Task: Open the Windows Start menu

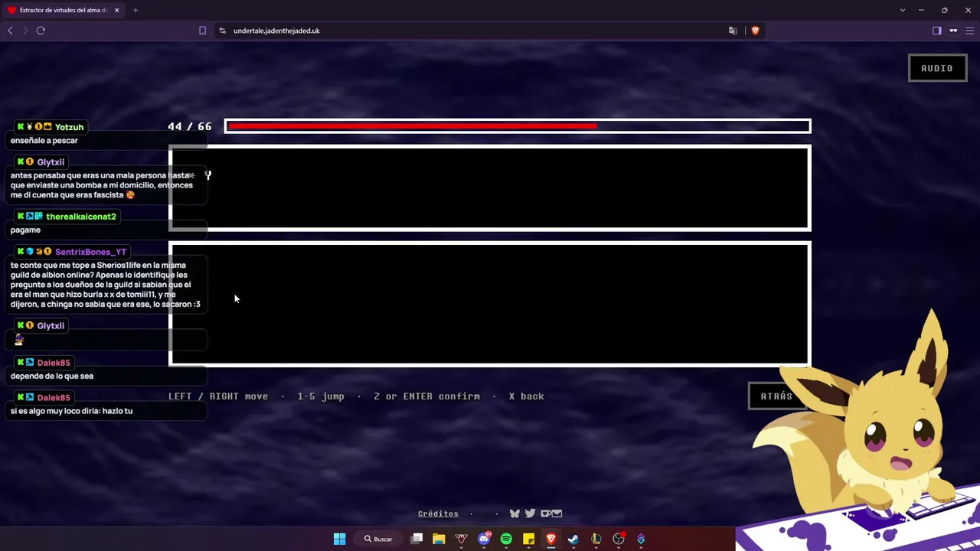Action: (x=339, y=539)
